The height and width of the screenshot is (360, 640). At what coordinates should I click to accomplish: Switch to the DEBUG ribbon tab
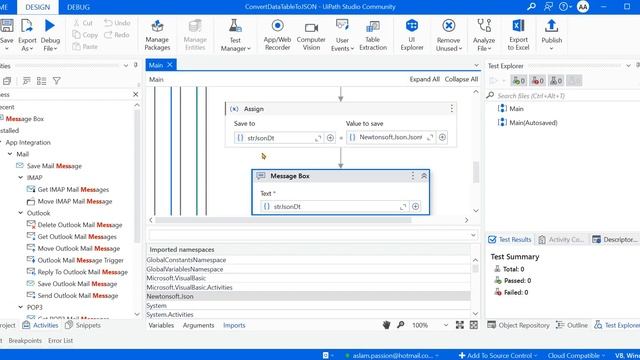(78, 7)
